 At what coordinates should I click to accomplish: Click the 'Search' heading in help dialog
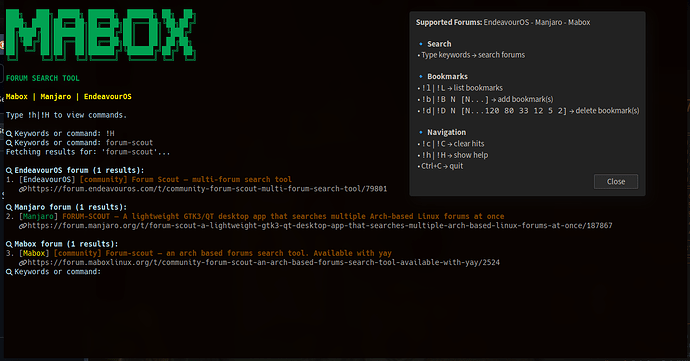click(x=439, y=44)
